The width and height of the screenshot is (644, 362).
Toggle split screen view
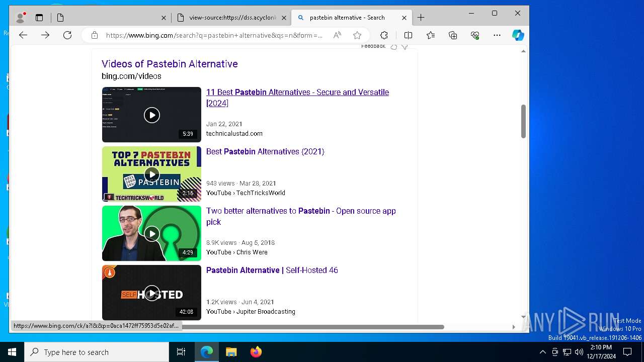pos(409,35)
